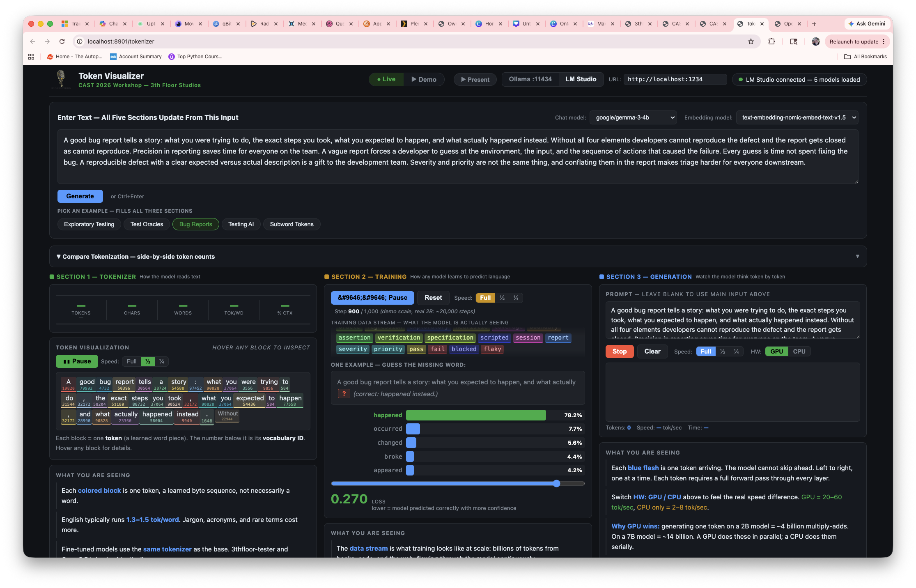Switch to the Mal browser tab
The width and height of the screenshot is (916, 588).
(601, 24)
